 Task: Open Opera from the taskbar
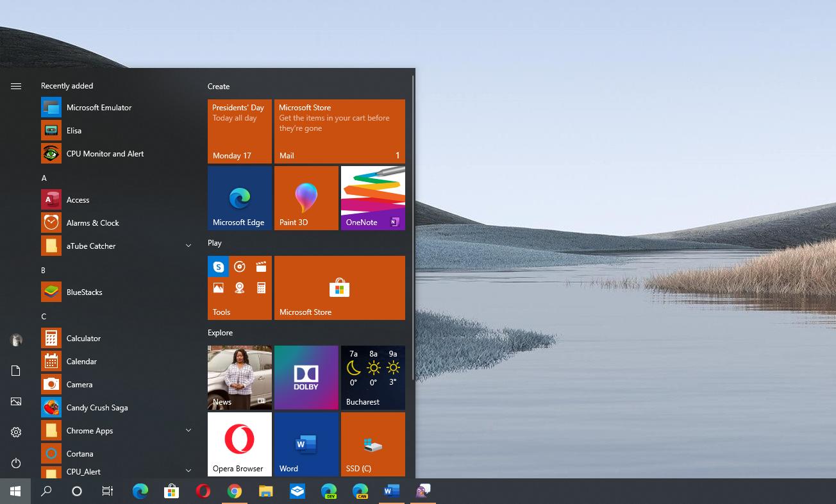coord(203,491)
